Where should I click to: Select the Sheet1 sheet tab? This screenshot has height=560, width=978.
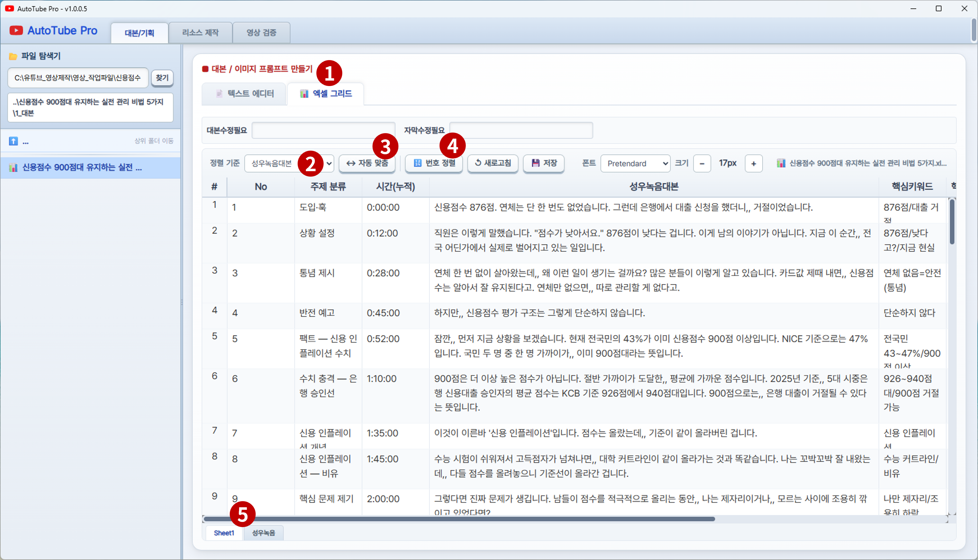pyautogui.click(x=224, y=533)
